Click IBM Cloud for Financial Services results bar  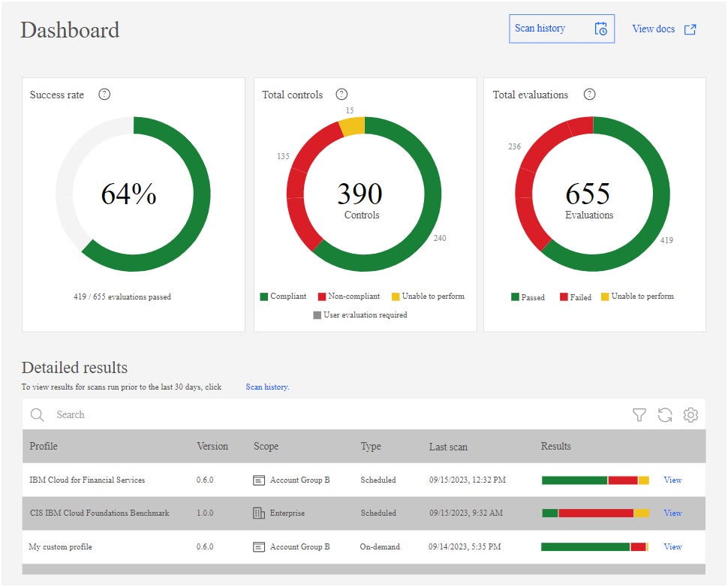[595, 480]
